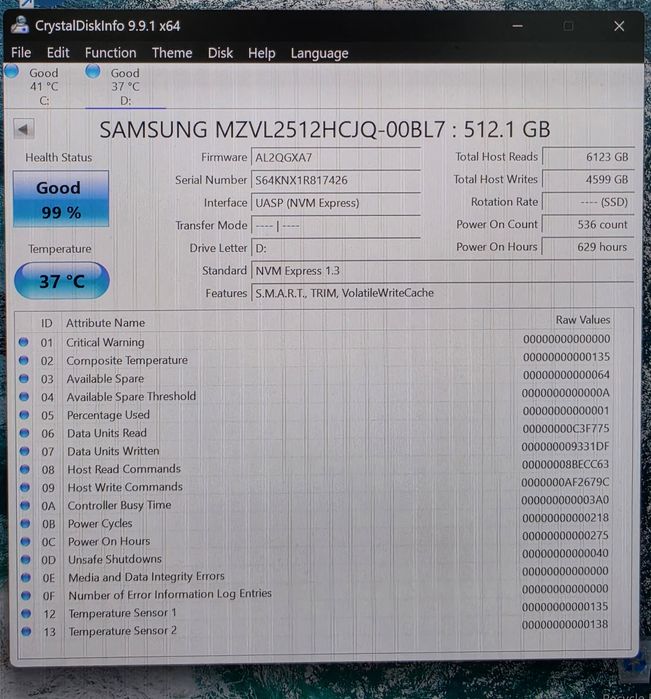651x699 pixels.
Task: Click the ID column header
Action: point(47,323)
